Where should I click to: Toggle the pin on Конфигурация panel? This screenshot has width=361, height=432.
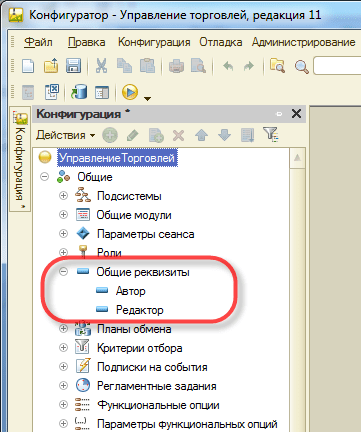279,114
